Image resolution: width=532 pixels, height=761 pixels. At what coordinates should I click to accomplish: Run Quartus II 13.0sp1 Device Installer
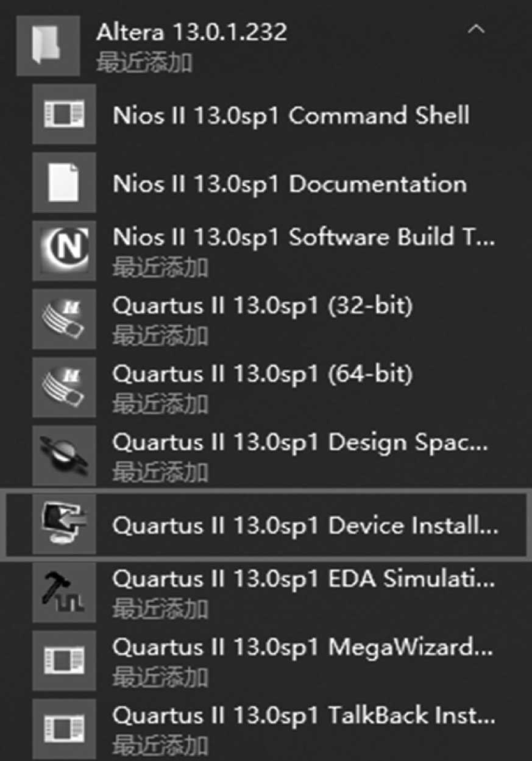[305, 525]
